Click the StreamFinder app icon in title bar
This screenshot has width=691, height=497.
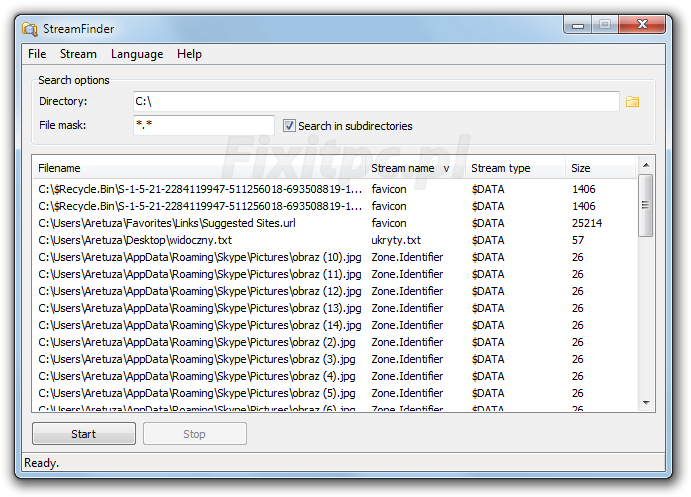pos(30,29)
